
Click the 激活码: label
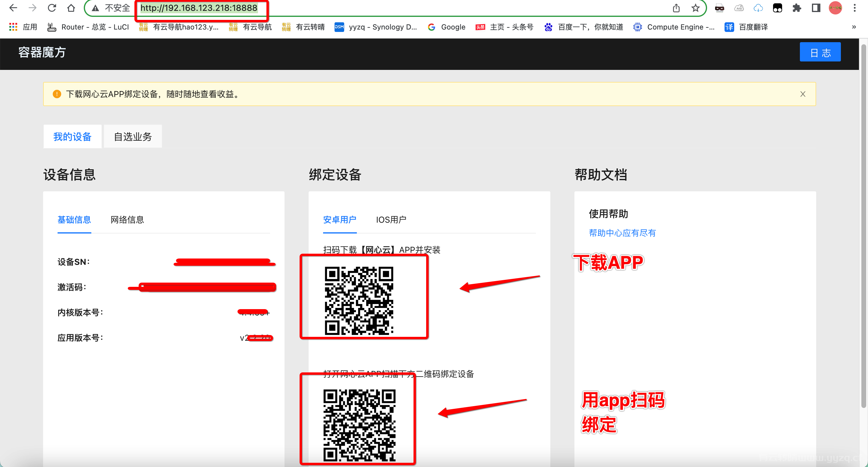point(72,287)
